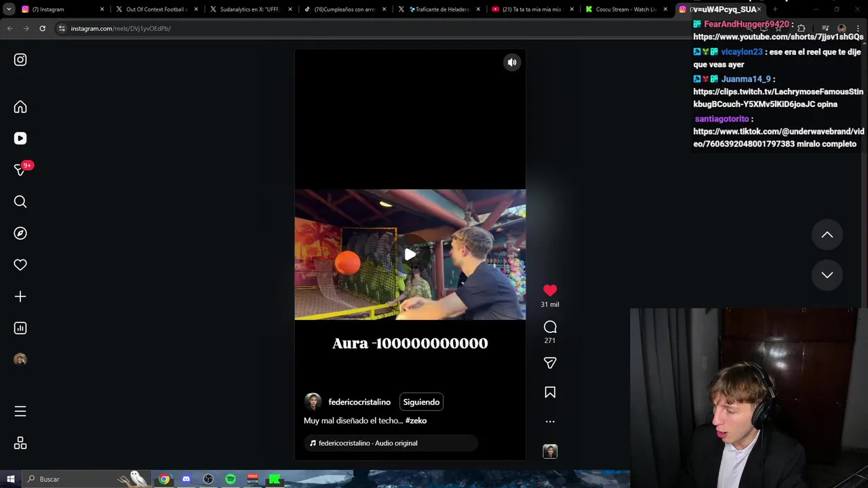Viewport: 868px width, 488px height.
Task: Open Explore compass icon
Action: click(20, 233)
